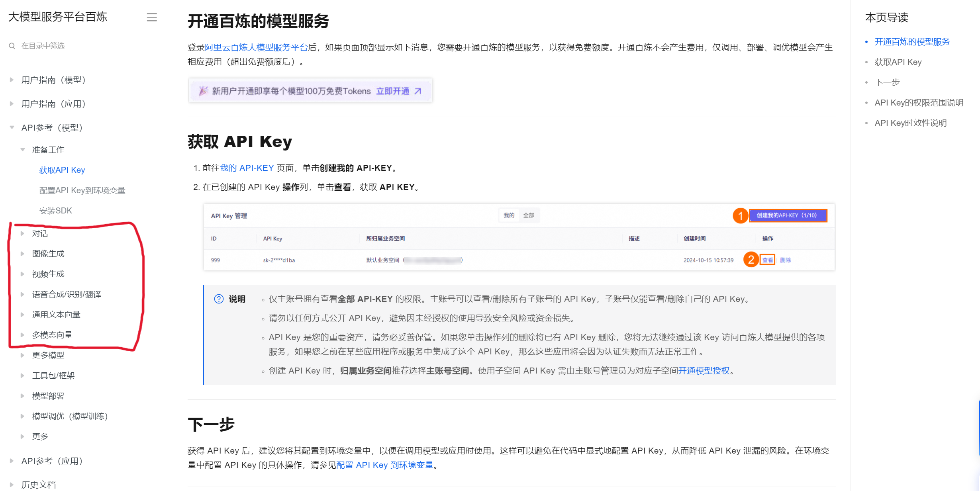Click the blue bullet beside 开通百炼的模型服务 in 本页导读

(x=867, y=41)
